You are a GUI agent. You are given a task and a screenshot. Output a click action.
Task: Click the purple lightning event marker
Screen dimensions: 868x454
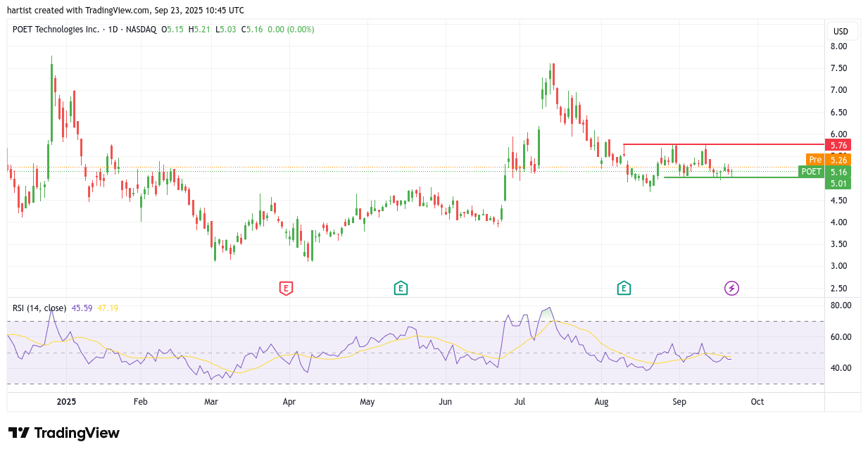(x=732, y=287)
